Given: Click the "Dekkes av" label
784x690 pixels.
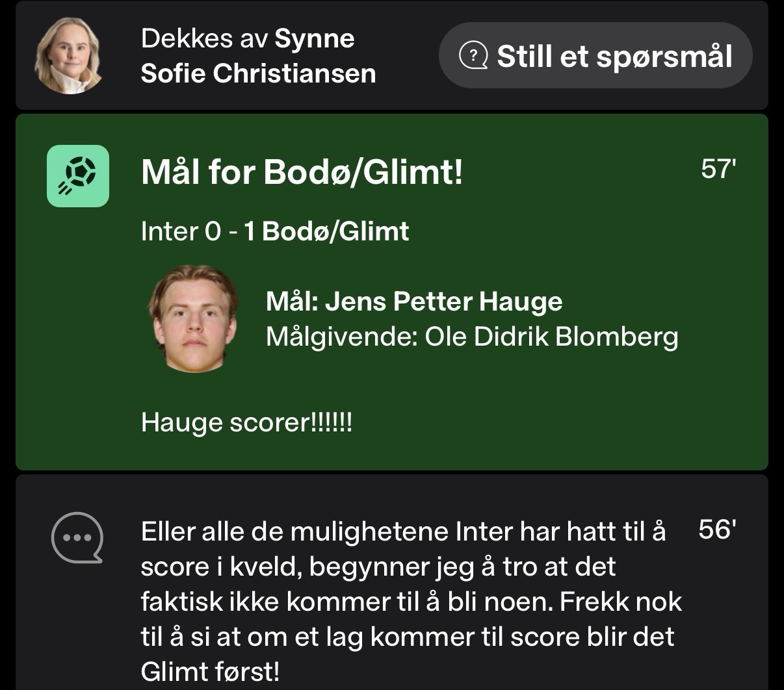Looking at the screenshot, I should coord(205,39).
